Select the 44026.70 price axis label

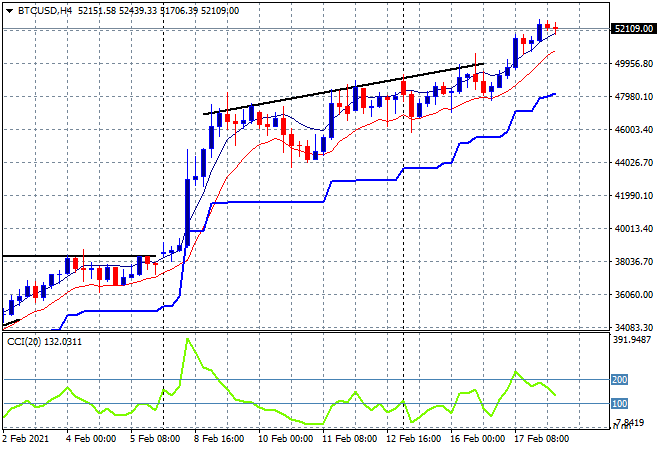point(633,162)
